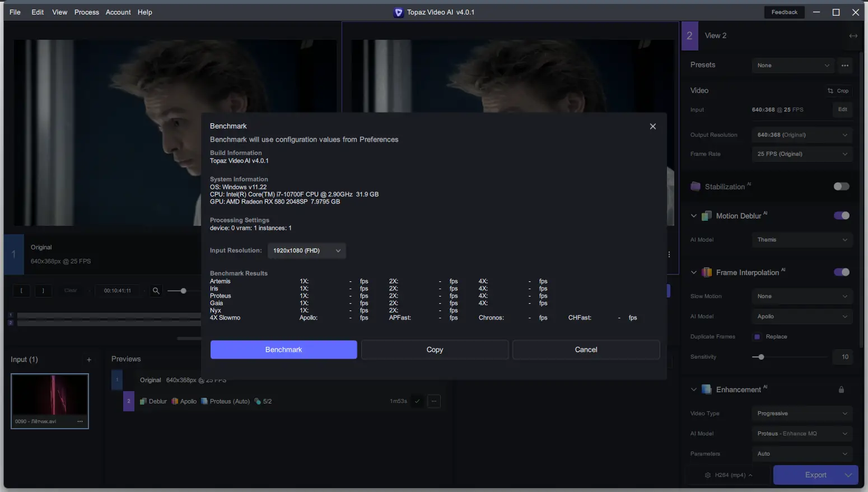Click the Frame Interpolation feature icon

(707, 272)
